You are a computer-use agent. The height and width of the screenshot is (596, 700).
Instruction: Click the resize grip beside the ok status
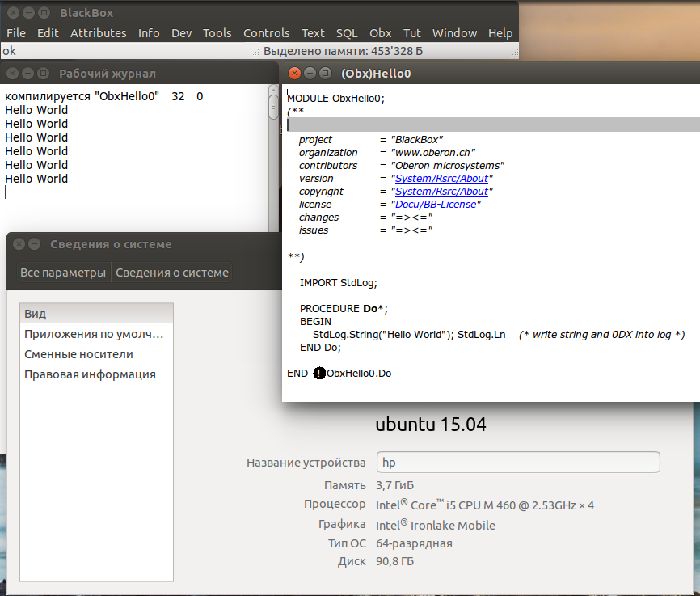pos(255,54)
